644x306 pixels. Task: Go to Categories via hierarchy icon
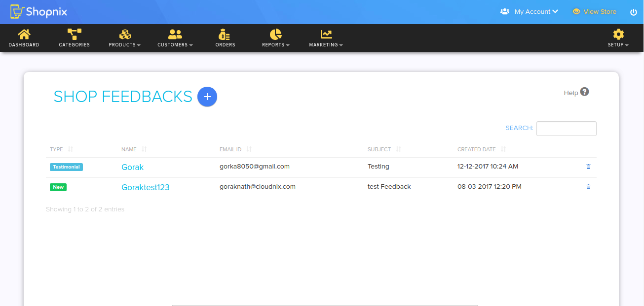click(74, 34)
